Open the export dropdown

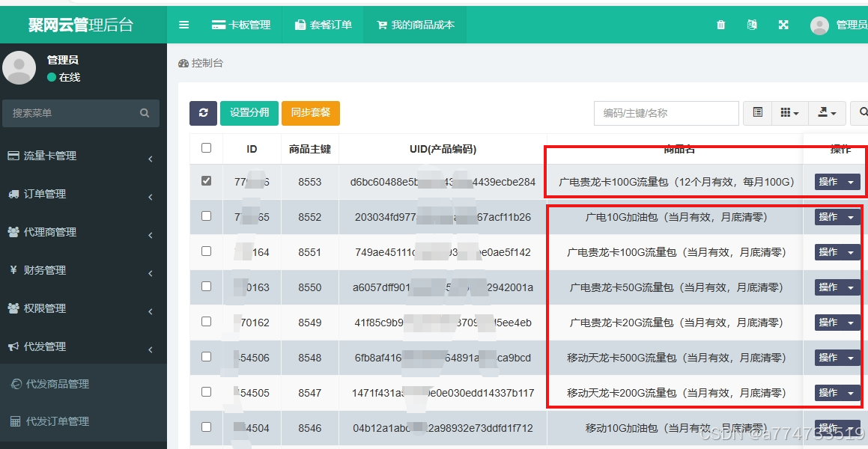[x=827, y=113]
